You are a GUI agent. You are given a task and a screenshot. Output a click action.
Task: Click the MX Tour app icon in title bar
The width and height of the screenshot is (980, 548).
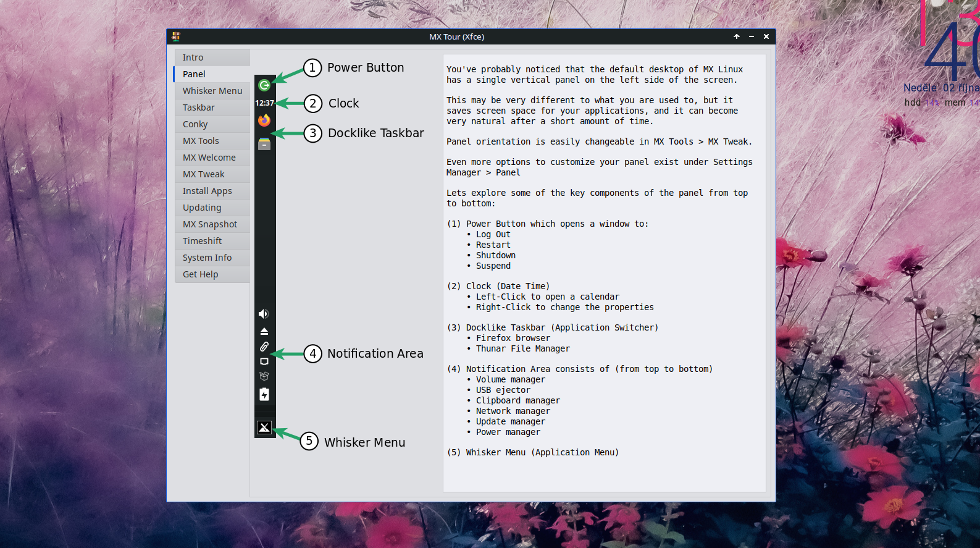tap(176, 36)
